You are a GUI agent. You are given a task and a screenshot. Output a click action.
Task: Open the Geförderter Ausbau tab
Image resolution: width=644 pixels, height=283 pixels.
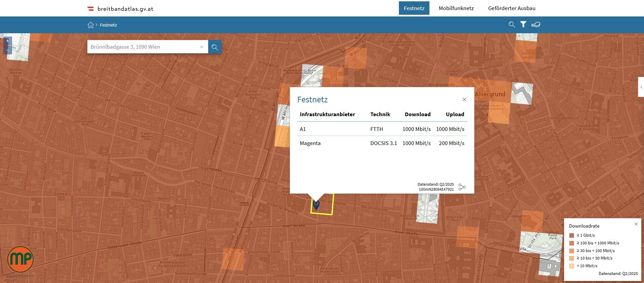coord(511,8)
